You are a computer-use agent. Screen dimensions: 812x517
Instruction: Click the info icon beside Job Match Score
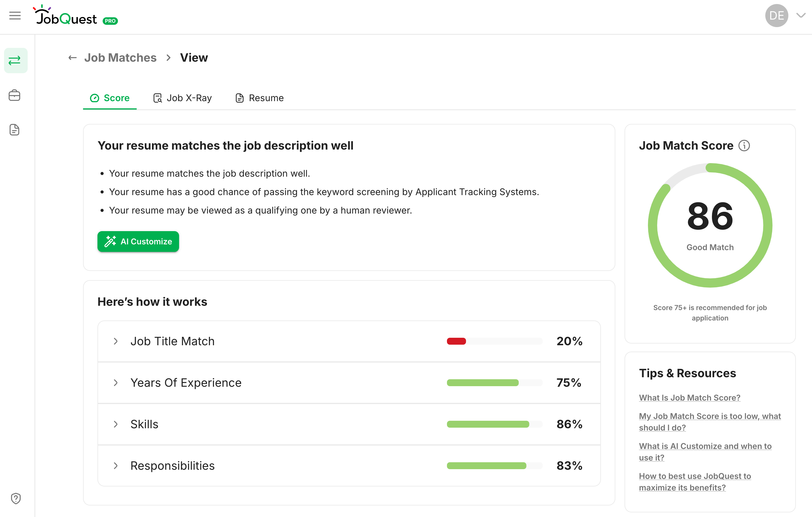(x=745, y=145)
